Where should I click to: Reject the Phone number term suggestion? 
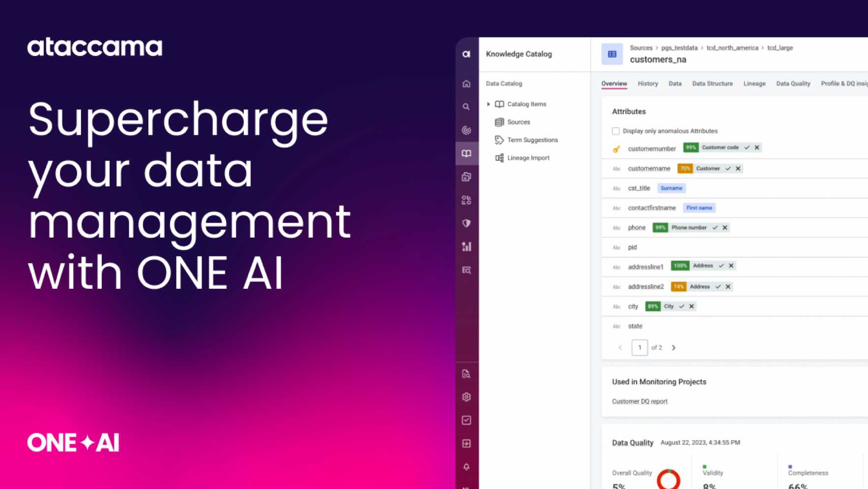[725, 227]
